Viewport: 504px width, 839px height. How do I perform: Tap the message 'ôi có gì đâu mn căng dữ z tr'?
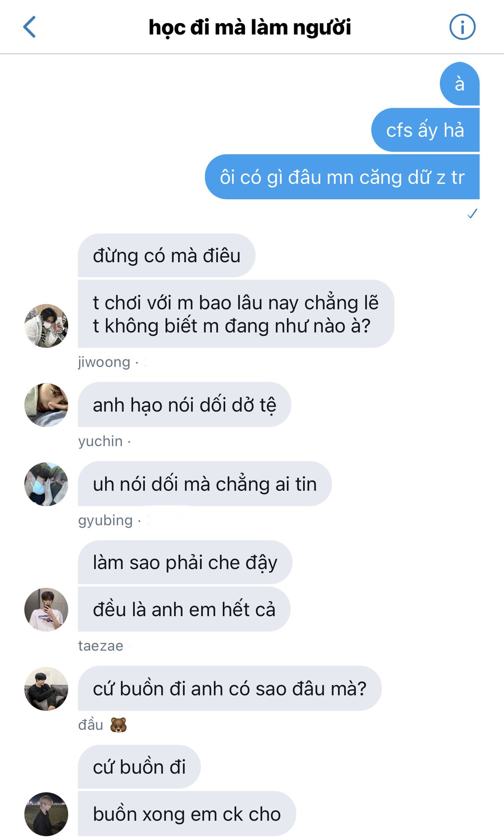click(342, 177)
